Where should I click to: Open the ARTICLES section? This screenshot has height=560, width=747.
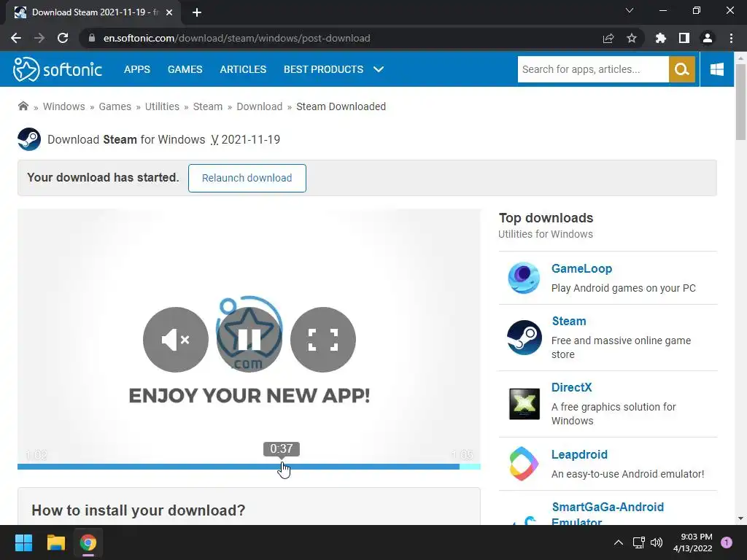coord(243,69)
